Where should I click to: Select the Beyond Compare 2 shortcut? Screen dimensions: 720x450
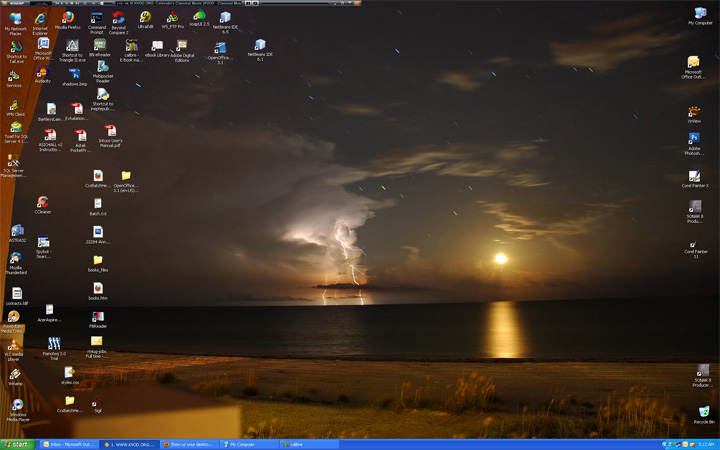click(119, 19)
